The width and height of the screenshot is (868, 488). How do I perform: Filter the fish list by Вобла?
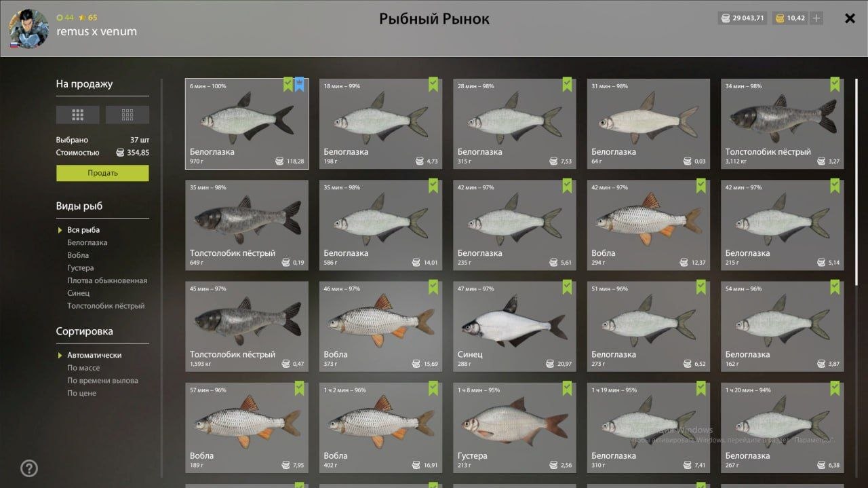pyautogui.click(x=78, y=255)
